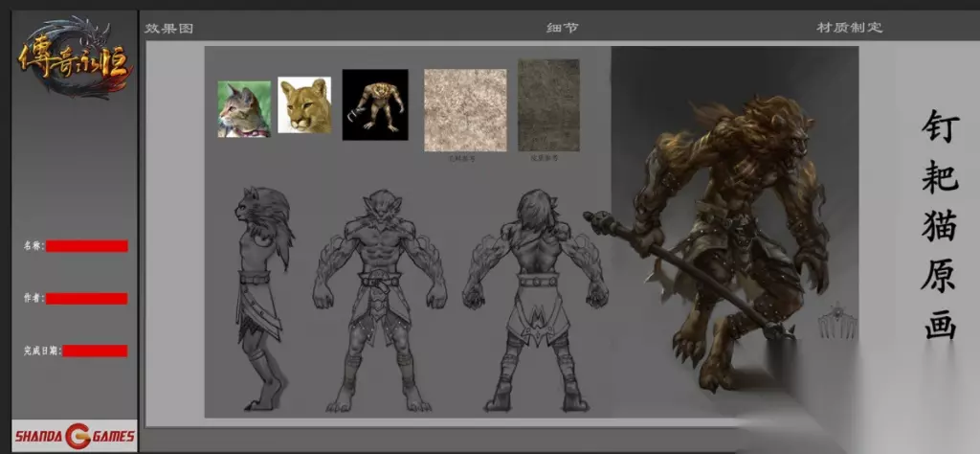
Task: Open the 3D monster model reference on black
Action: point(375,104)
